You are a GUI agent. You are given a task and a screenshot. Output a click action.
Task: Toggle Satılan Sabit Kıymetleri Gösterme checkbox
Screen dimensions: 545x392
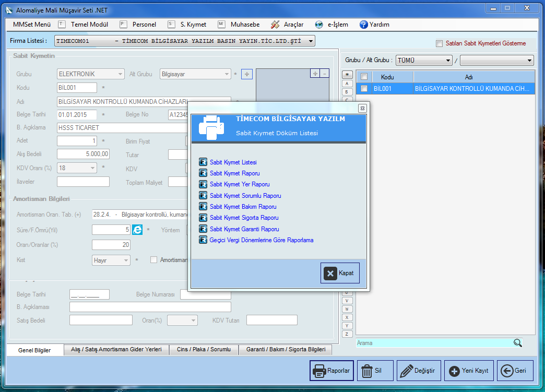coord(440,43)
